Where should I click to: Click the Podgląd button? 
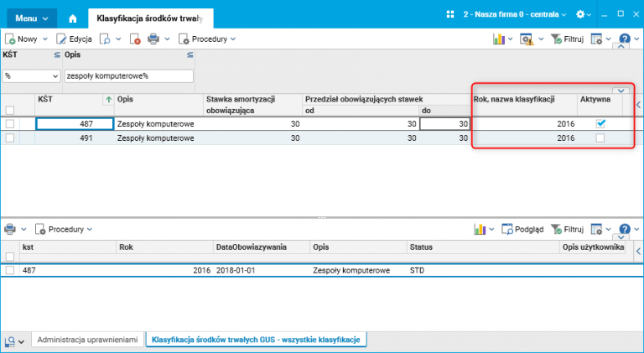point(522,229)
